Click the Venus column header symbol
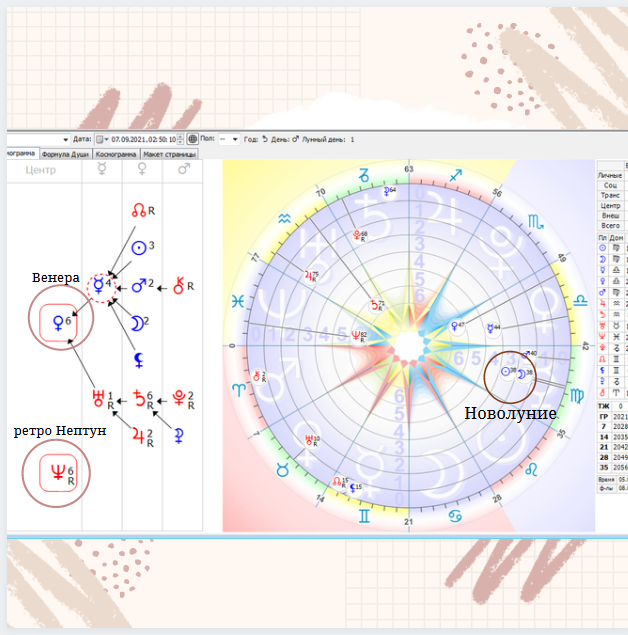The image size is (628, 635). (x=142, y=169)
